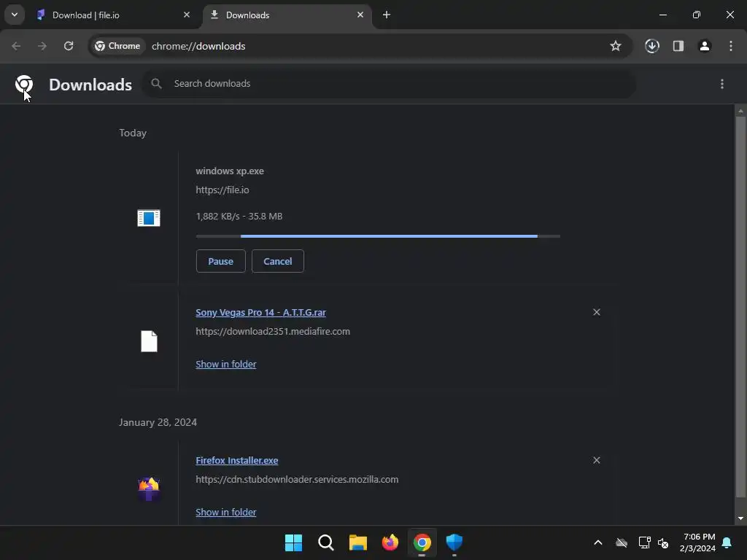Select the Downloads tab
747x560 pixels.
(x=287, y=15)
